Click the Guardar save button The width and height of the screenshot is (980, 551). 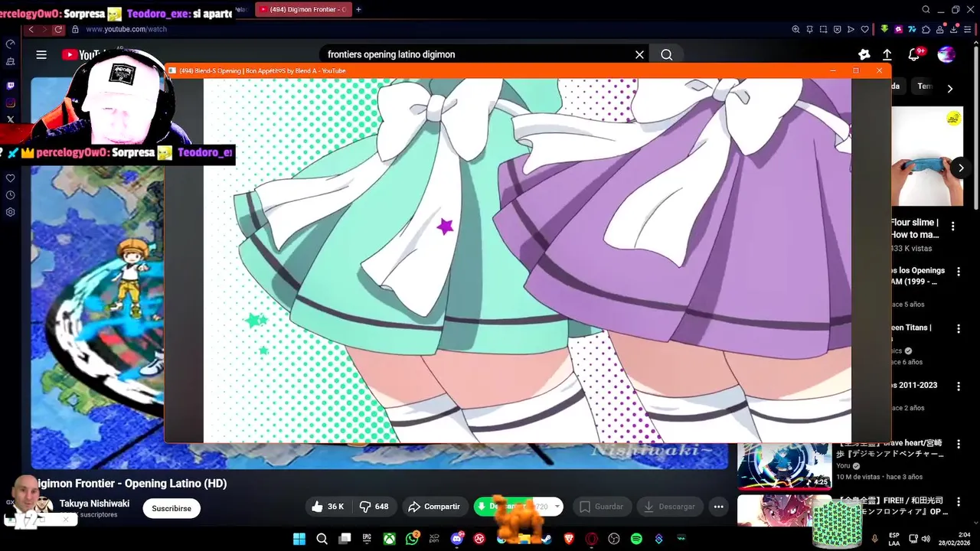[x=602, y=507]
